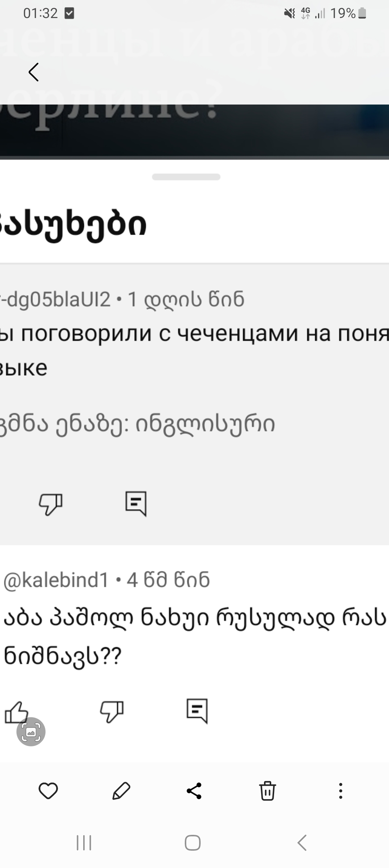Reply to the Russian comment about Chechens
Screen dimensions: 389x868
(136, 504)
